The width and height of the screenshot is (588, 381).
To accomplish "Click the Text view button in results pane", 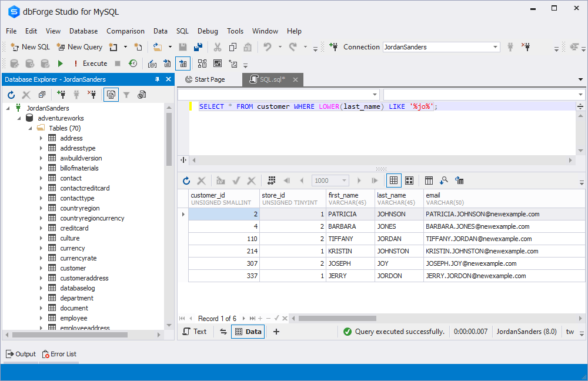I will click(x=195, y=331).
